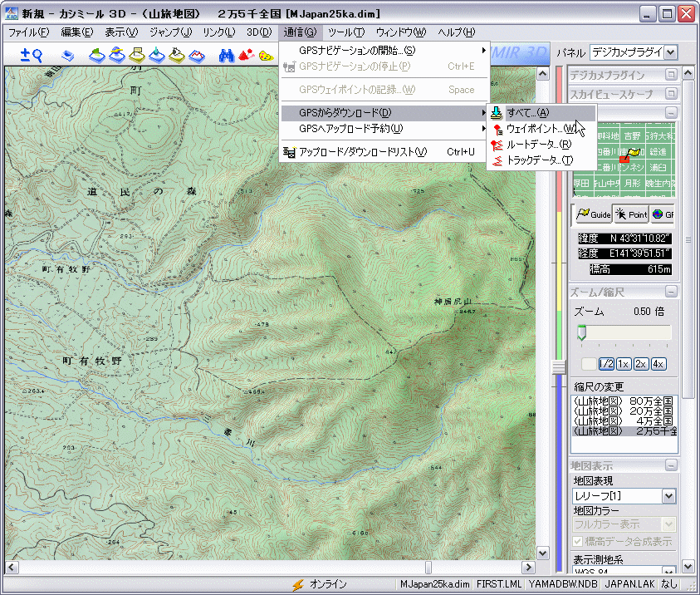Viewport: 700px width, 595px height.
Task: Click the list icon beside アップロード/ダウンロードリスト
Action: (289, 152)
